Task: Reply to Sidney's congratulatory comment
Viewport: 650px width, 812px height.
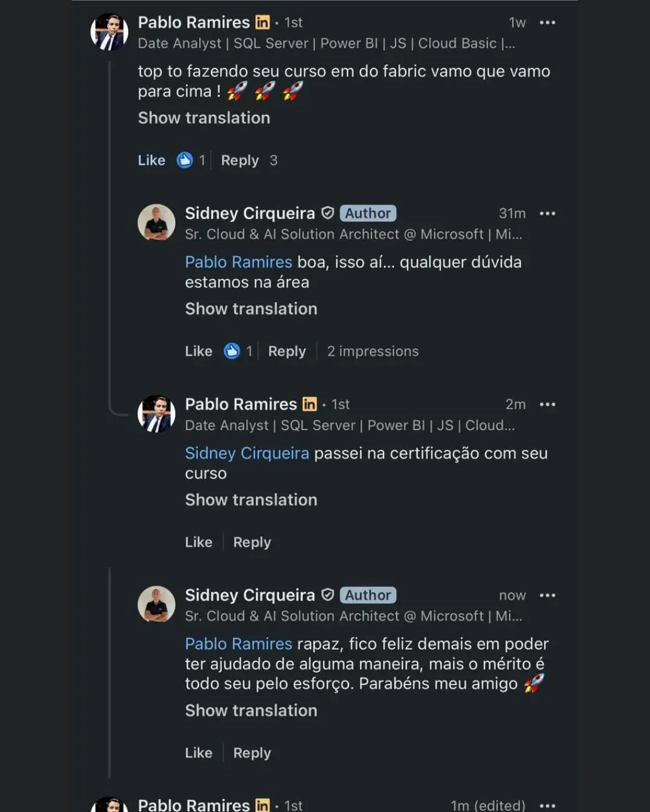Action: click(x=252, y=752)
